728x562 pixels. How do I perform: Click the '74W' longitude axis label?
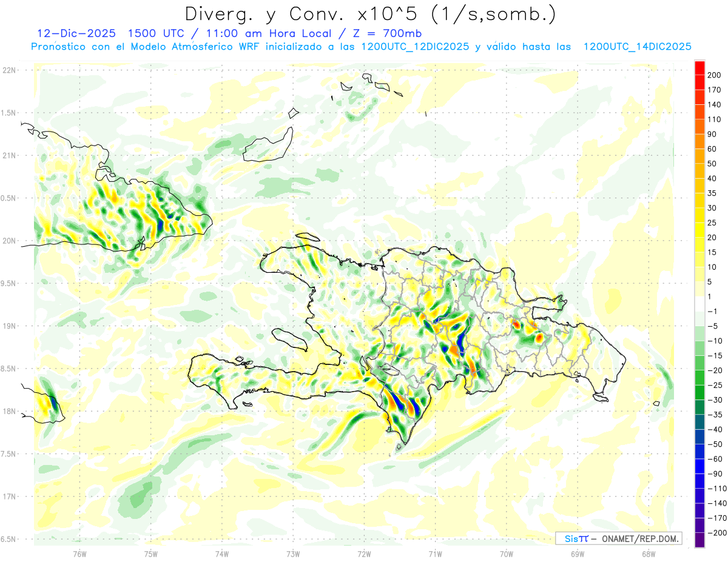[222, 554]
